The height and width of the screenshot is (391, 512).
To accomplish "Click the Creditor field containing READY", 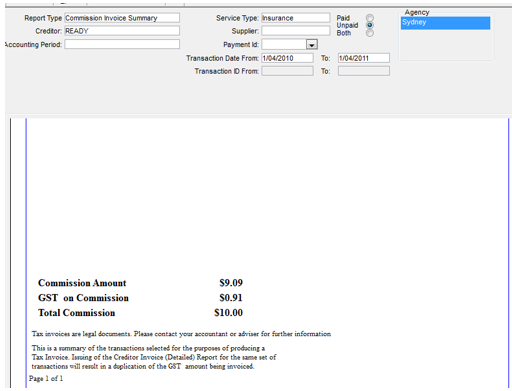I will pyautogui.click(x=122, y=31).
